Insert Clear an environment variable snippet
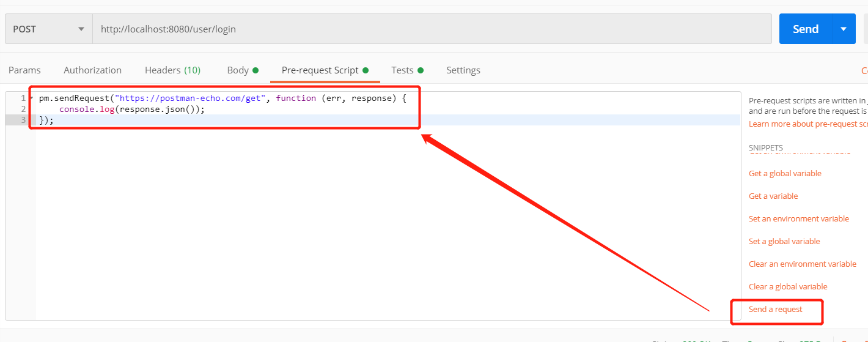Screen dimensions: 868x342 pyautogui.click(x=803, y=264)
